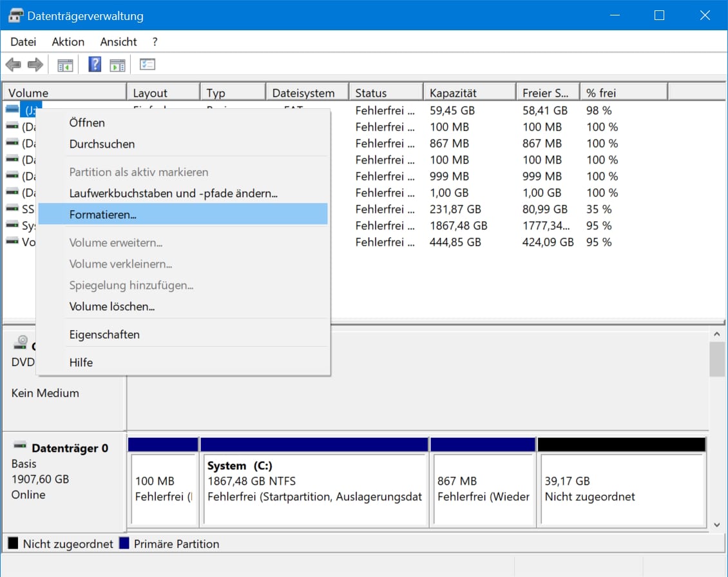
Task: Click the 98 % free cell
Action: pyautogui.click(x=599, y=111)
